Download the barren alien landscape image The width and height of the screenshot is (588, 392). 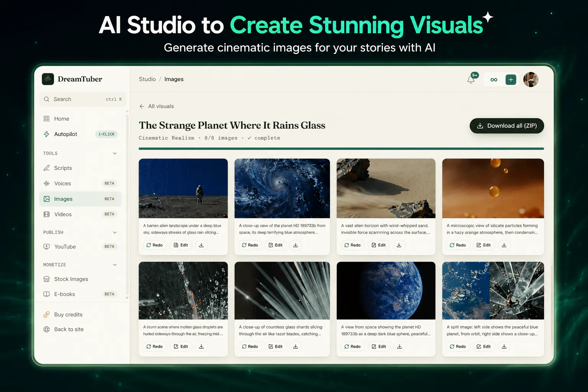click(201, 245)
